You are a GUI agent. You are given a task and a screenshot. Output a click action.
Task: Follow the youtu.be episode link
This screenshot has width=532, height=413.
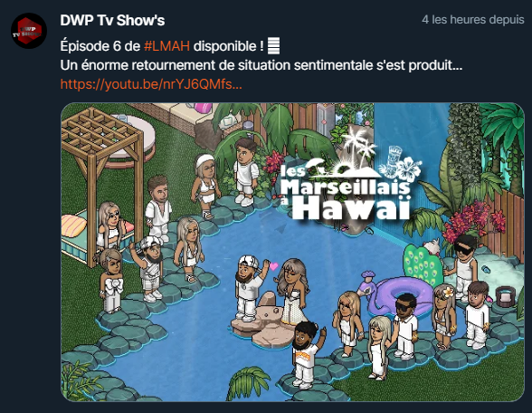pyautogui.click(x=151, y=84)
